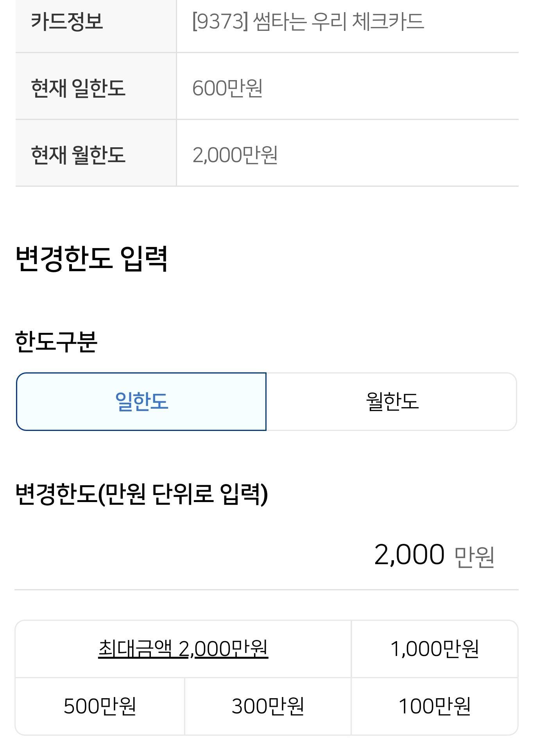Viewport: 546px width, 756px height.
Task: Pick the 300만원 preset amount
Action: tap(268, 706)
